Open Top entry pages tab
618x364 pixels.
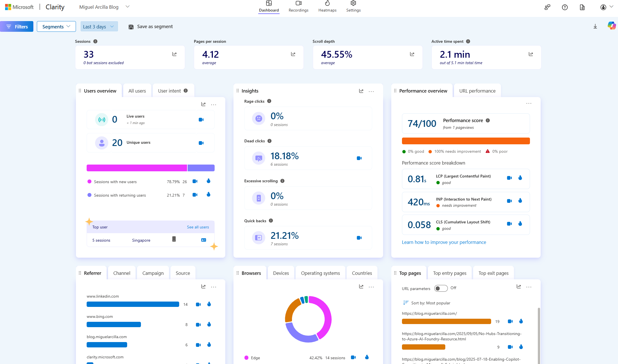[x=450, y=273]
